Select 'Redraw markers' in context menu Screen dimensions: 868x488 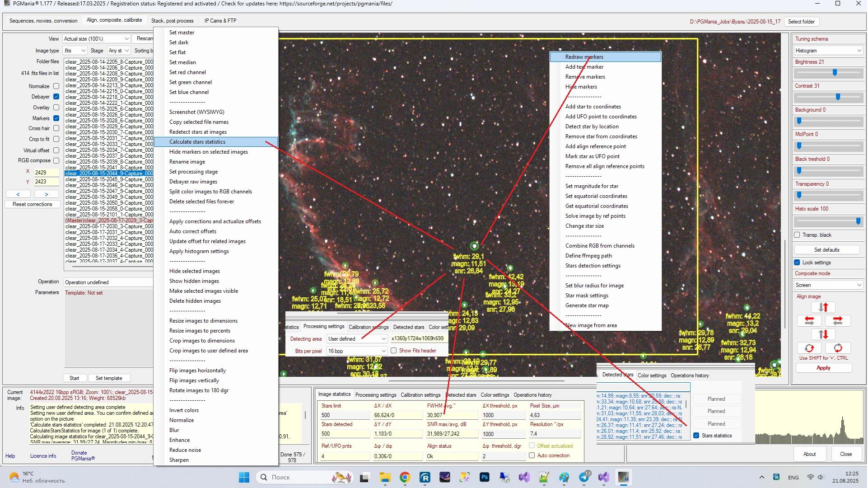[x=605, y=57]
